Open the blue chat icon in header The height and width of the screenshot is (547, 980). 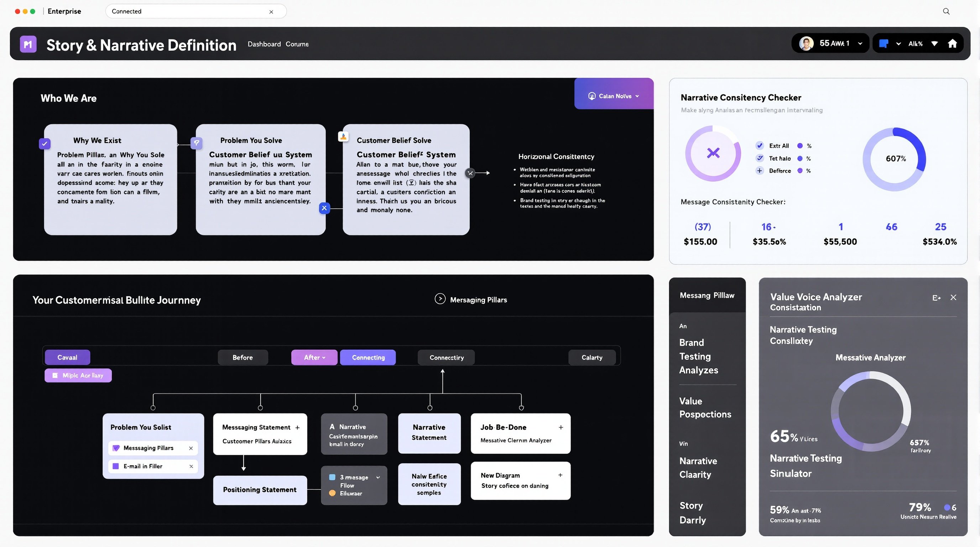tap(885, 43)
